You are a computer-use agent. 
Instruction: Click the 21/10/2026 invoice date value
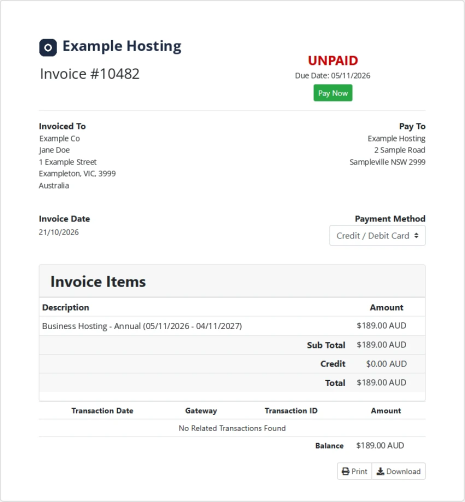pos(59,232)
